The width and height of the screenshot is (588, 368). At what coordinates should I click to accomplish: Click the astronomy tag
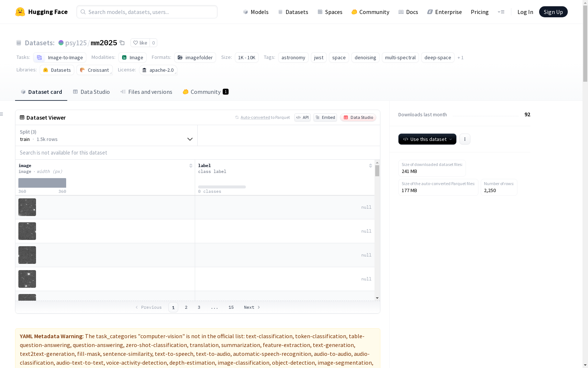(x=293, y=57)
